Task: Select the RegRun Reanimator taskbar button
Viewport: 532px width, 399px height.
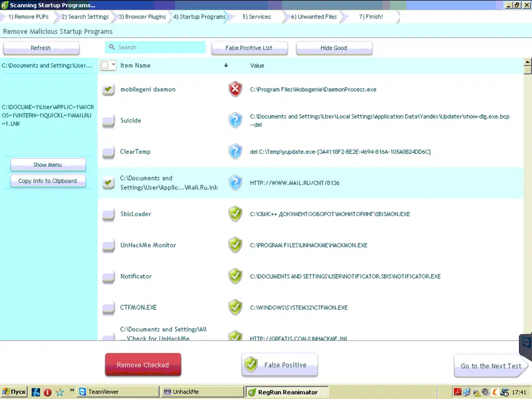Action: pos(287,392)
